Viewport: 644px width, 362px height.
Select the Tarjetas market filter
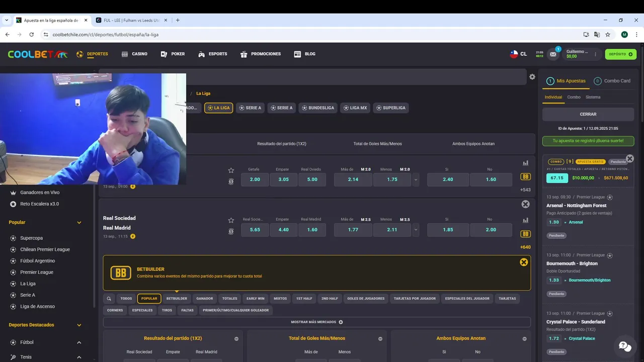coord(507,299)
